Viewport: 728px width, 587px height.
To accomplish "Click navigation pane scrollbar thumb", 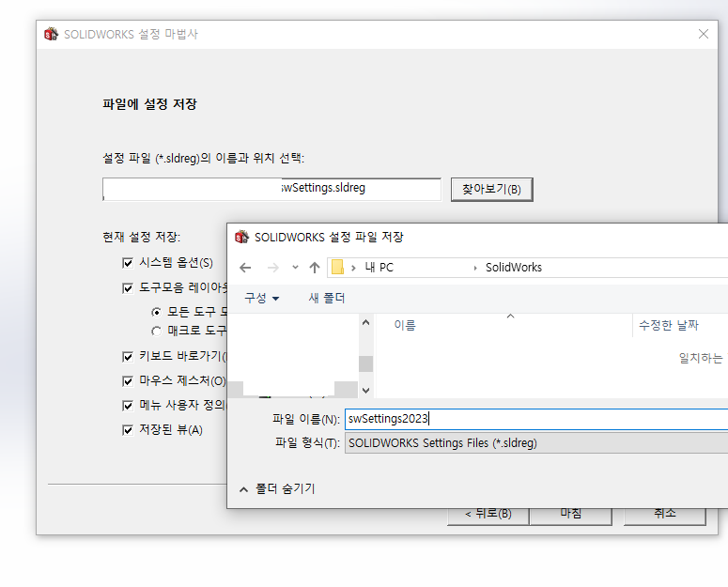I will 365,363.
